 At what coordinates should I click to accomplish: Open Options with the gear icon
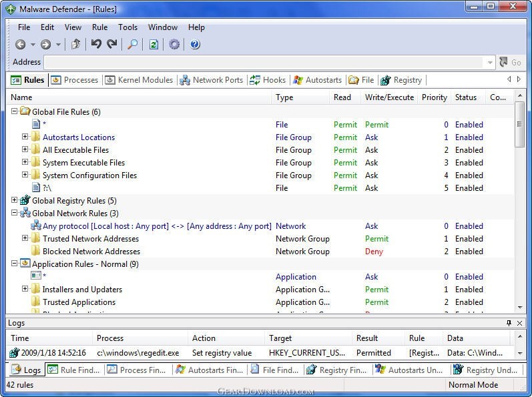click(174, 45)
